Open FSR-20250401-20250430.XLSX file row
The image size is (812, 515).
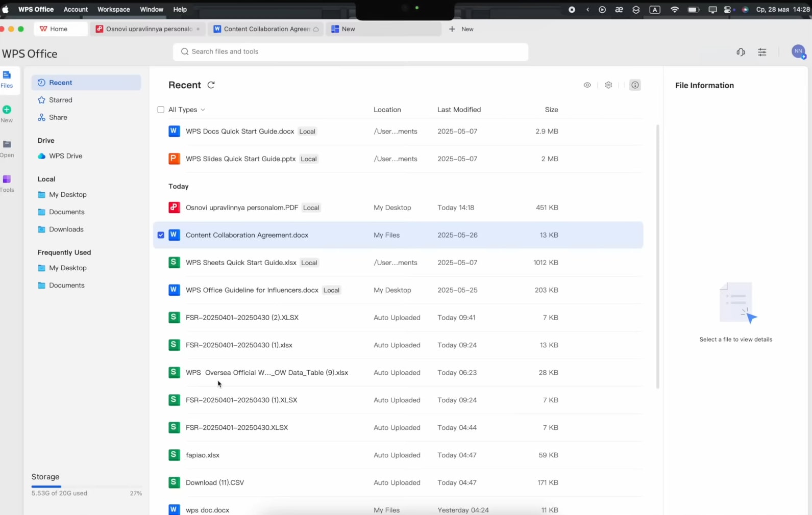point(398,428)
